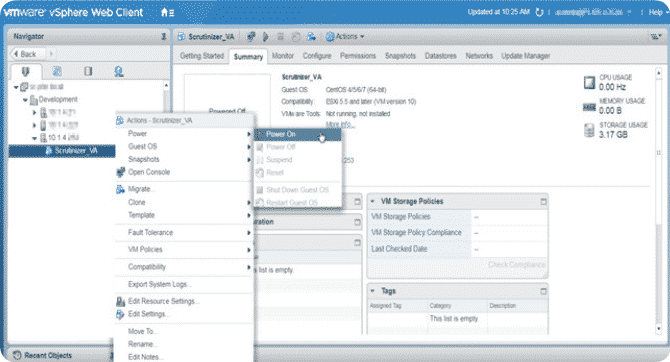The height and width of the screenshot is (362, 670).
Task: Click the migrate VM toolbar icon
Action: 311,37
